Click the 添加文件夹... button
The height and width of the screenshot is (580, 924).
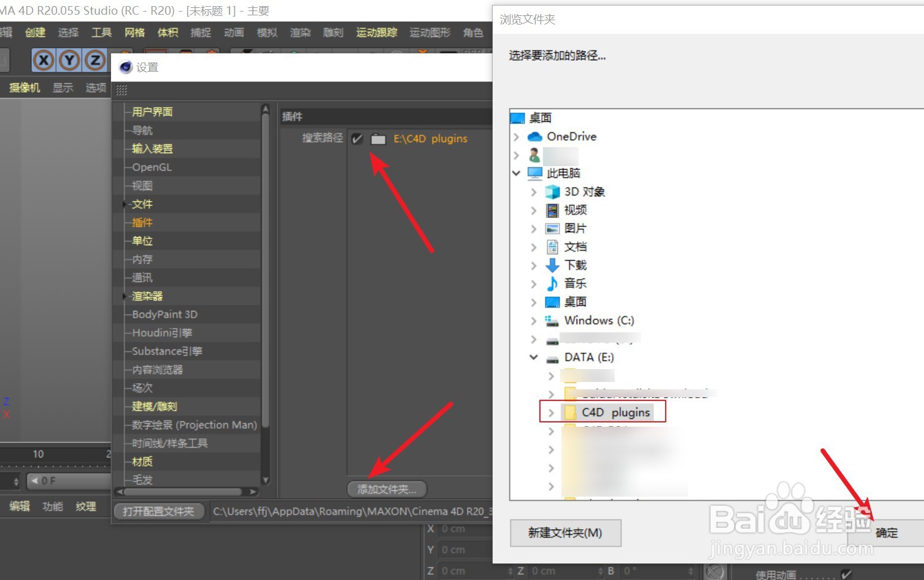point(387,489)
